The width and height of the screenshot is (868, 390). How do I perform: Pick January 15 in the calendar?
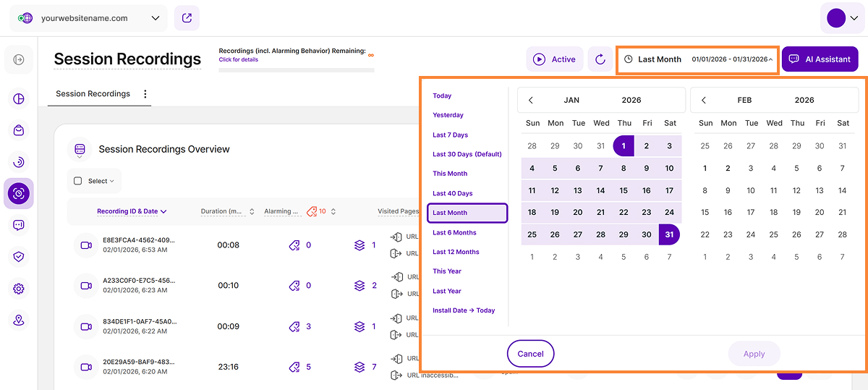click(624, 190)
